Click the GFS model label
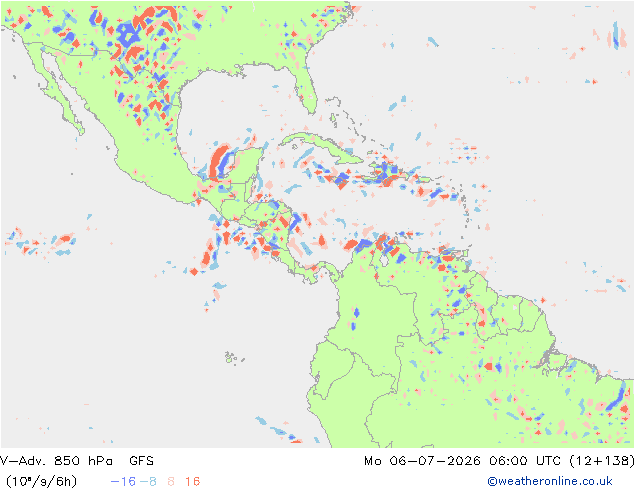634x490 pixels. point(142,460)
